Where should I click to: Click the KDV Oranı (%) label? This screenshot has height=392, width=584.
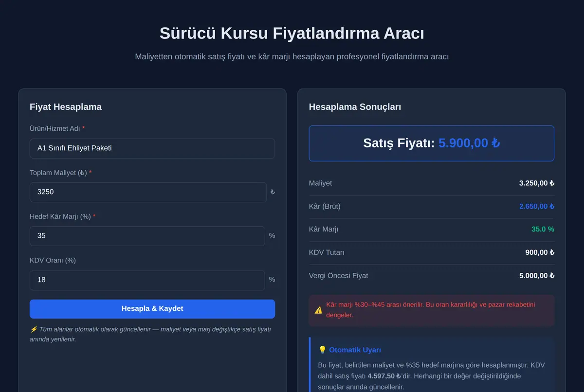[x=53, y=260]
